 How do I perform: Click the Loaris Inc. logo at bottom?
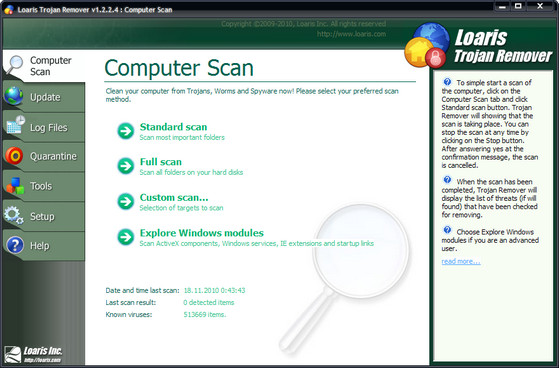click(x=33, y=354)
